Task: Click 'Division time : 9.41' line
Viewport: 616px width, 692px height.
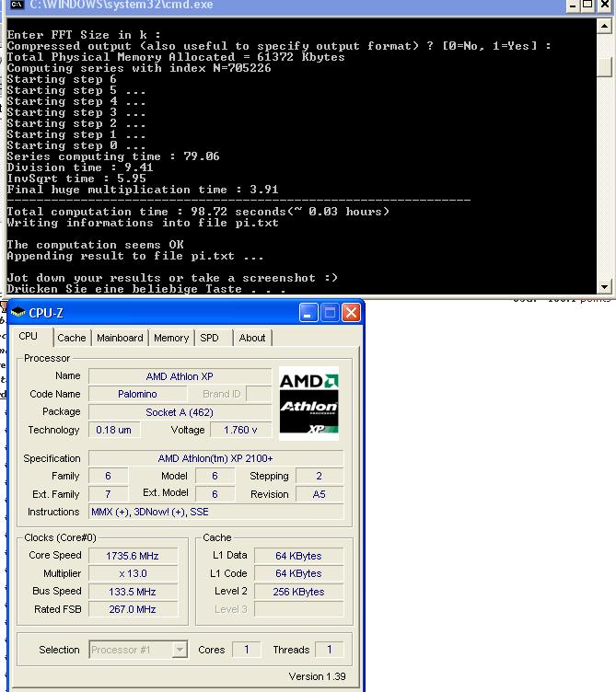Action: (80, 167)
